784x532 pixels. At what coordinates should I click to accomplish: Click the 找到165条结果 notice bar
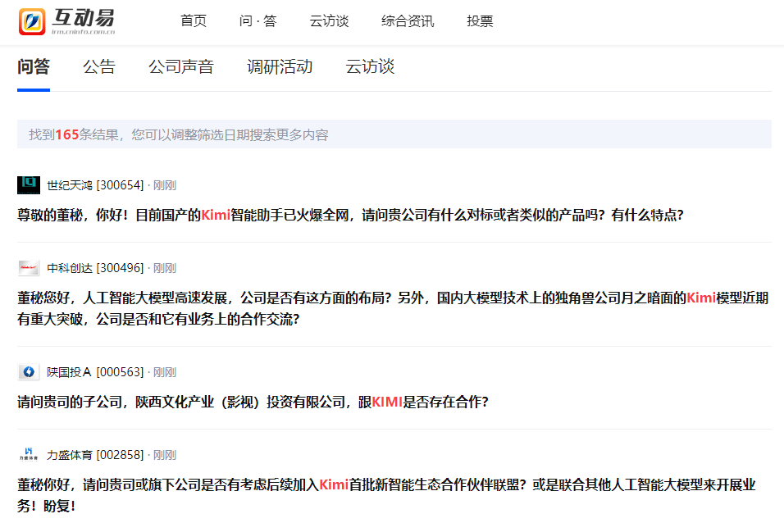click(394, 134)
